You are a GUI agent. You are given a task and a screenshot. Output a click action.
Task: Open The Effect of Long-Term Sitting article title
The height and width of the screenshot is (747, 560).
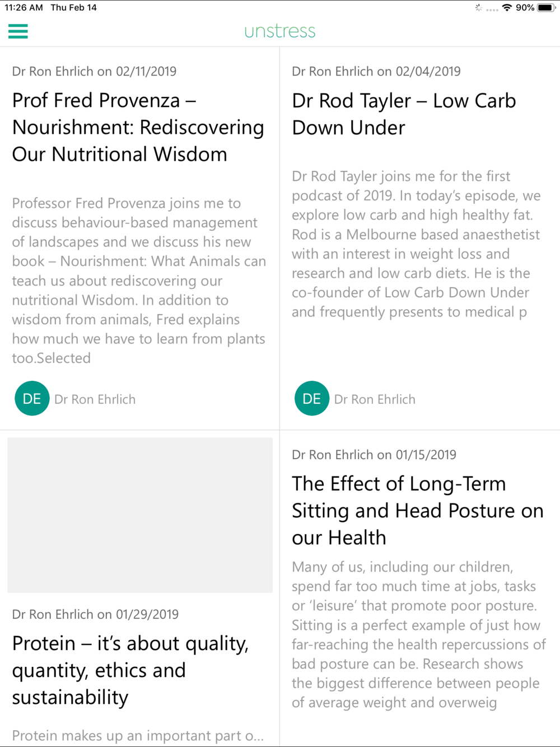pos(418,510)
